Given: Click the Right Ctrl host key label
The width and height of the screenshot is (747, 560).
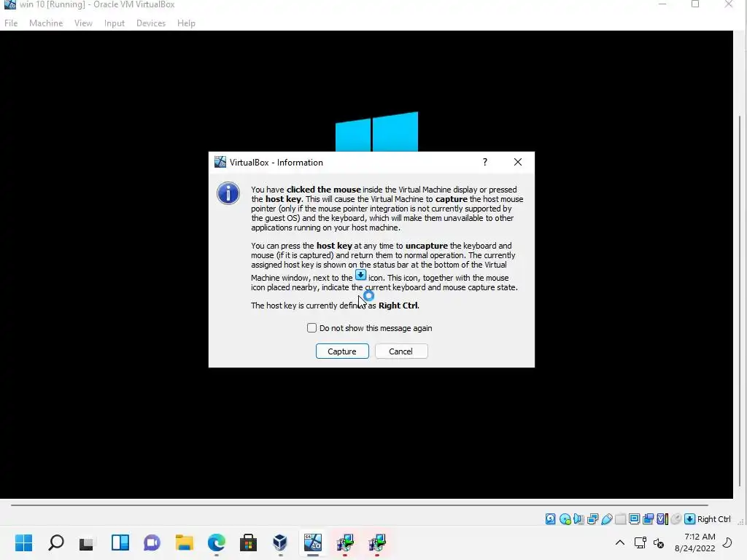Looking at the screenshot, I should (713, 519).
